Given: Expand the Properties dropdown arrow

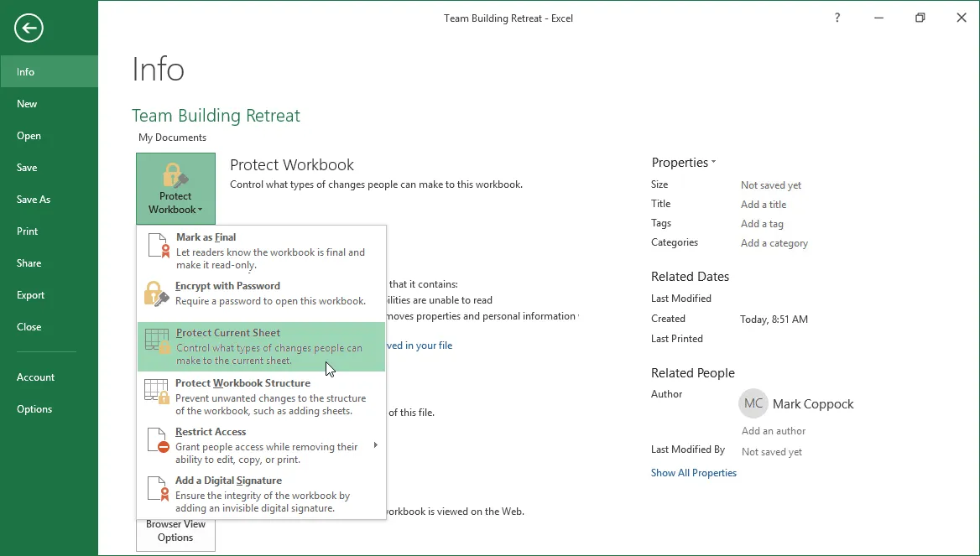Looking at the screenshot, I should [713, 163].
